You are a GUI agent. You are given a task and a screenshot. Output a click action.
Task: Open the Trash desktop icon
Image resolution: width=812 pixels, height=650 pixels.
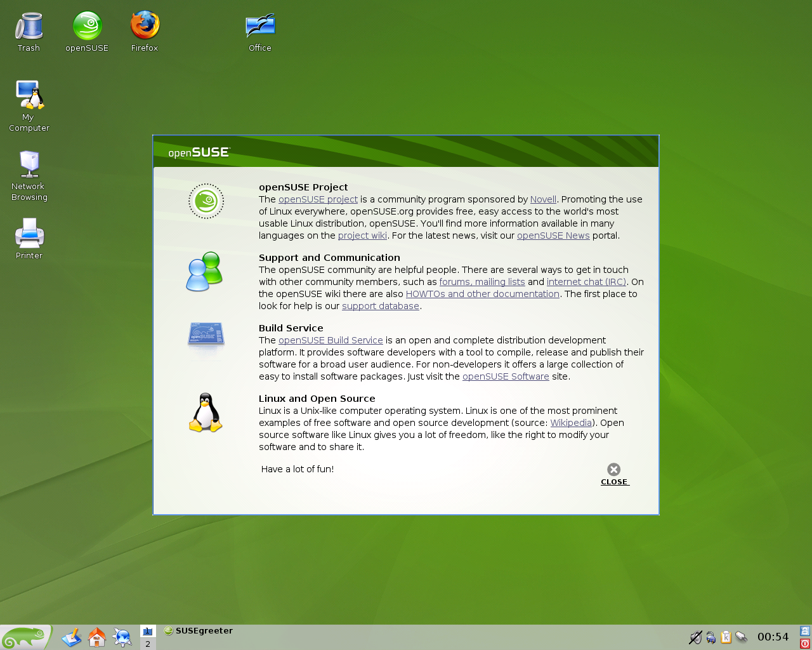pyautogui.click(x=29, y=32)
